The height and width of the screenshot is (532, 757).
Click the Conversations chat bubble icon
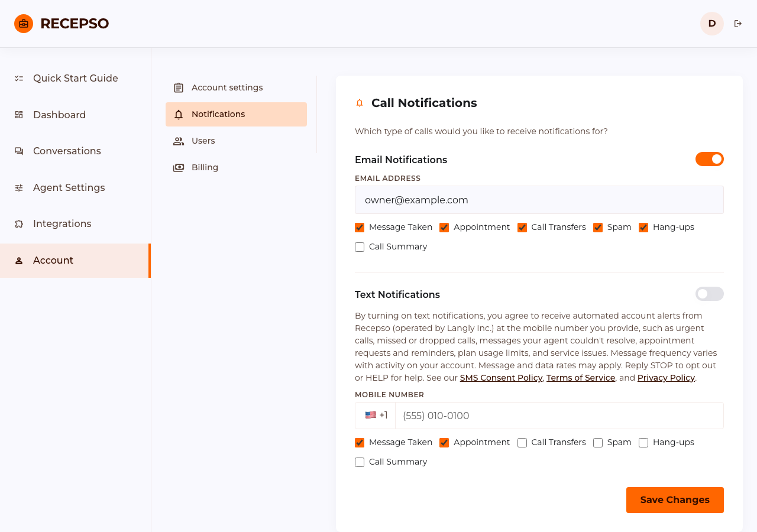[x=19, y=151]
